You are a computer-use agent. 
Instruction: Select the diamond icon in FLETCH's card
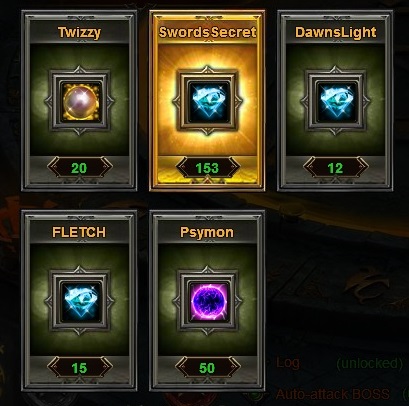(79, 301)
